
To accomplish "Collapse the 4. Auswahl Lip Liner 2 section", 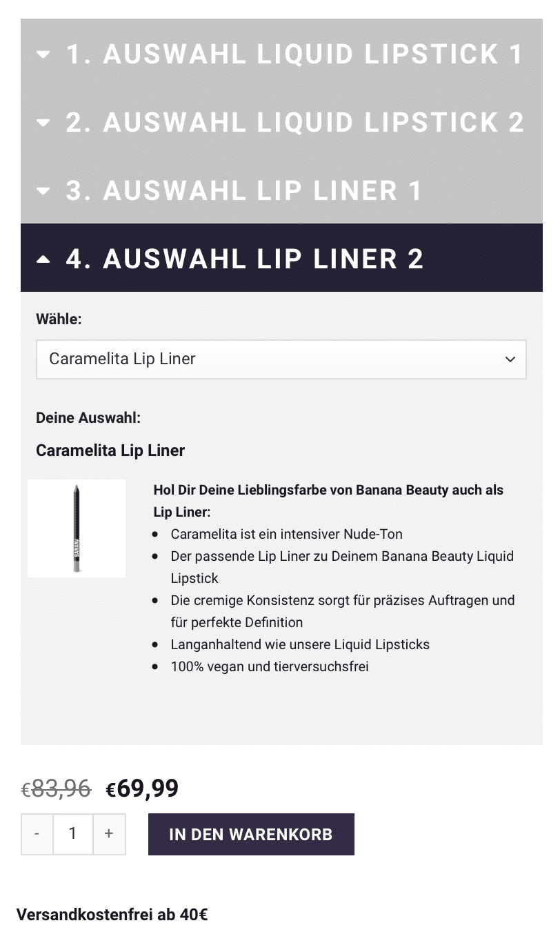I will pos(281,258).
